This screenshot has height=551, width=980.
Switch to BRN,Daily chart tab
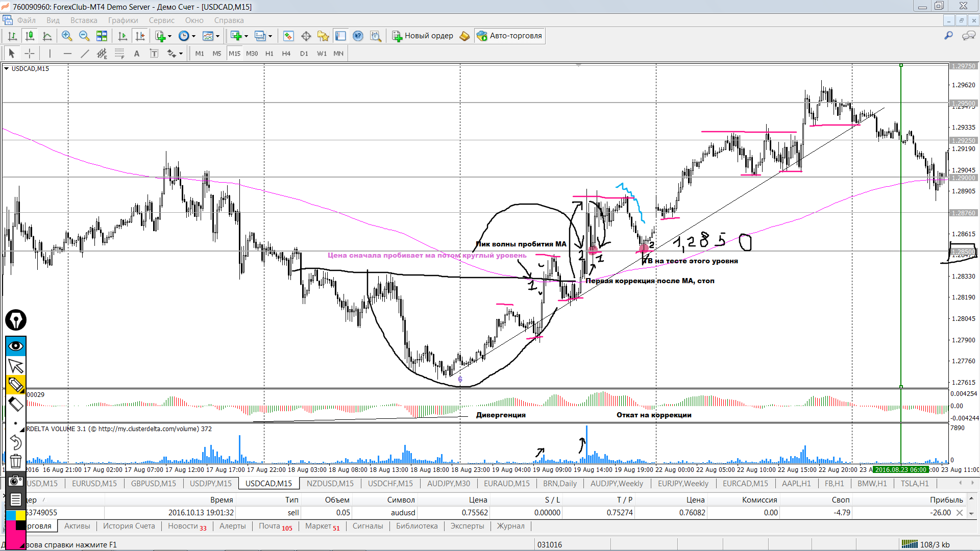[x=560, y=483]
